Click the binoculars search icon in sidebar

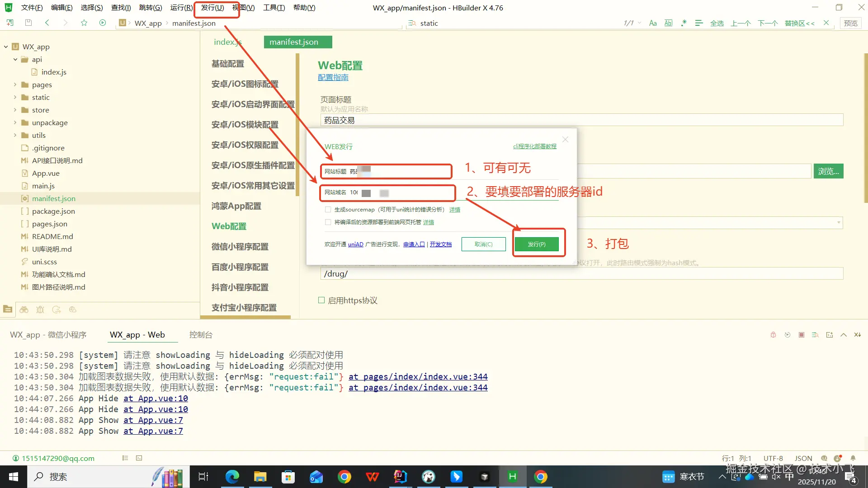[24, 310]
